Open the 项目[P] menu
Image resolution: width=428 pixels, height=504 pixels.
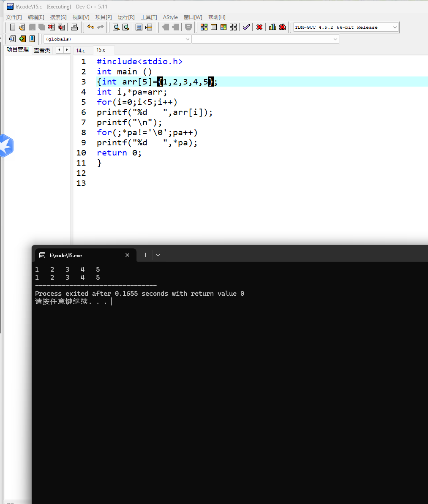pos(104,17)
